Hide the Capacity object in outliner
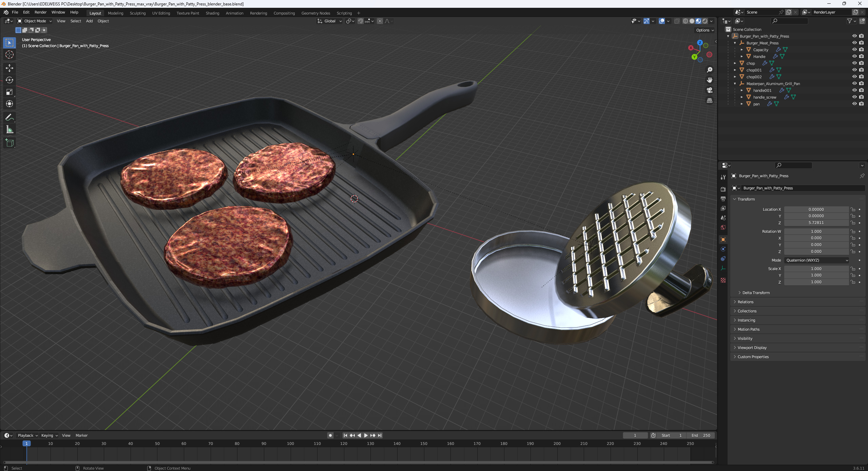The width and height of the screenshot is (868, 471). coord(854,49)
